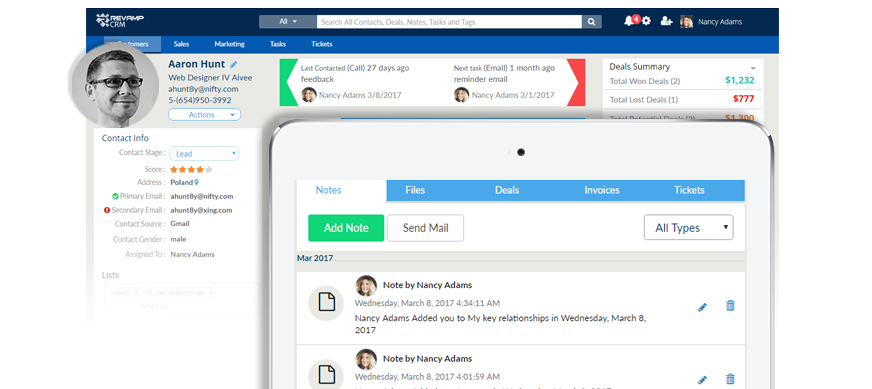Click the search all contacts field

(449, 22)
